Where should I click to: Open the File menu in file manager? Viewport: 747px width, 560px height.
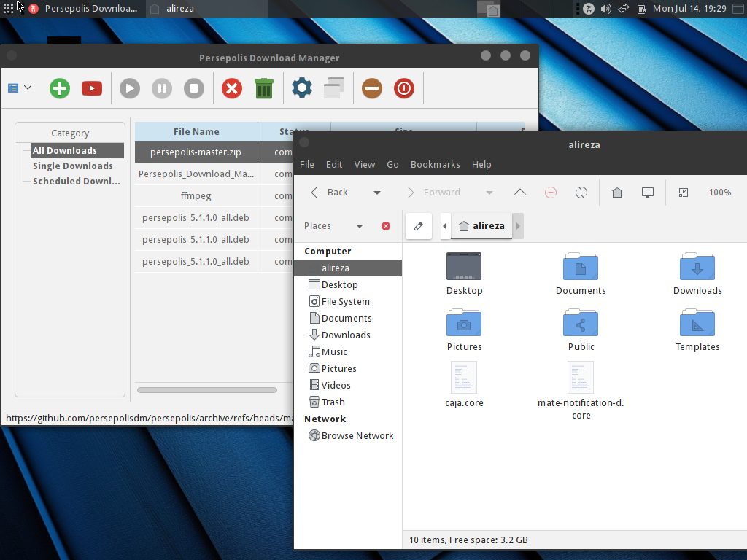tap(307, 164)
